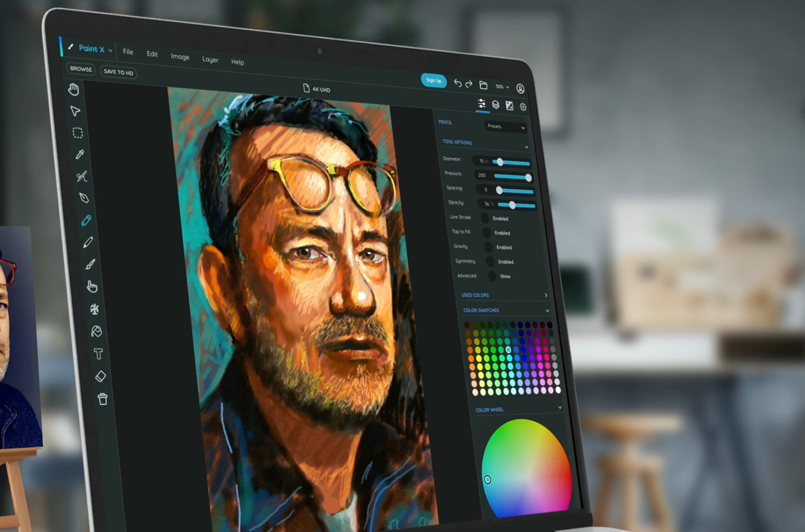
Task: Open the Presets dropdown
Action: coord(506,126)
